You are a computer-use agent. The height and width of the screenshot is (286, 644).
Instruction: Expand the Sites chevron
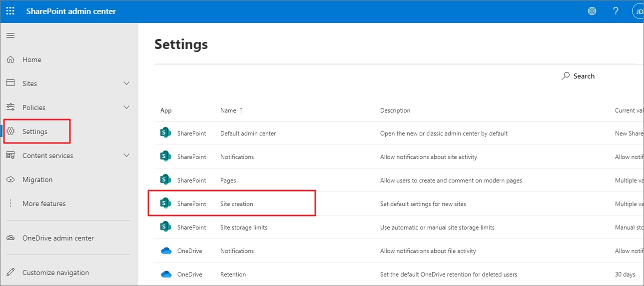point(126,83)
